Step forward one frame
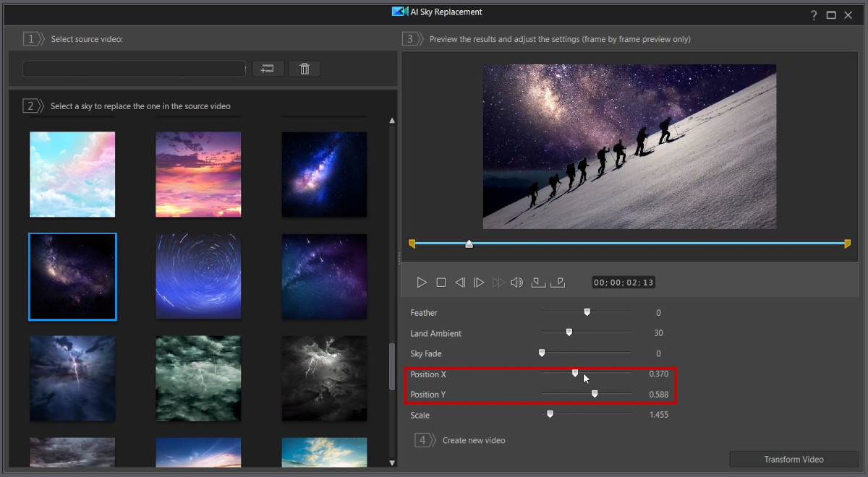 click(479, 283)
